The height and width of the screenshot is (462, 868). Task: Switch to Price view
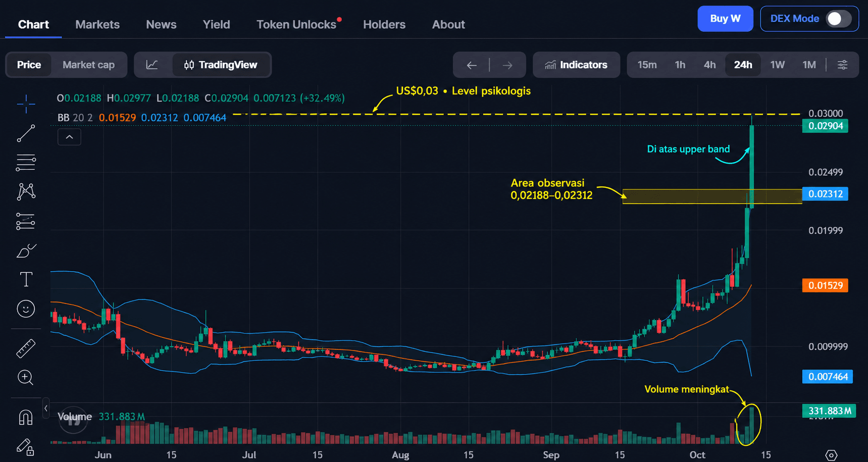coord(29,65)
